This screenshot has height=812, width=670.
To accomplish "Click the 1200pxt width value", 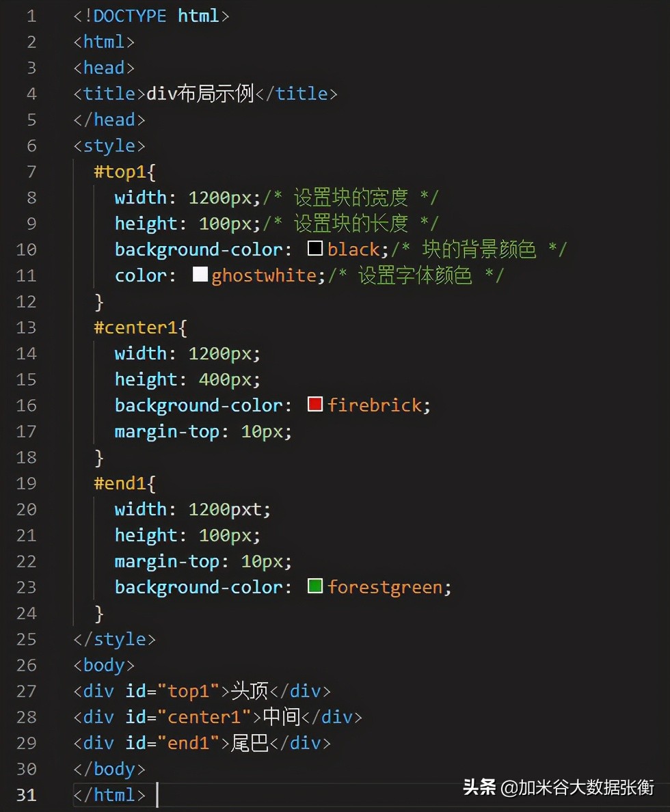I will [x=226, y=510].
